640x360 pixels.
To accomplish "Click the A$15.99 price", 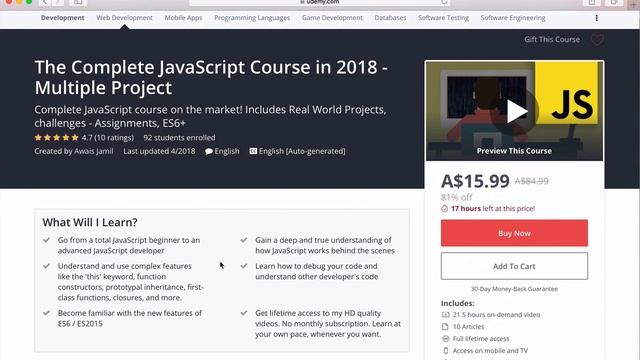I will point(475,181).
